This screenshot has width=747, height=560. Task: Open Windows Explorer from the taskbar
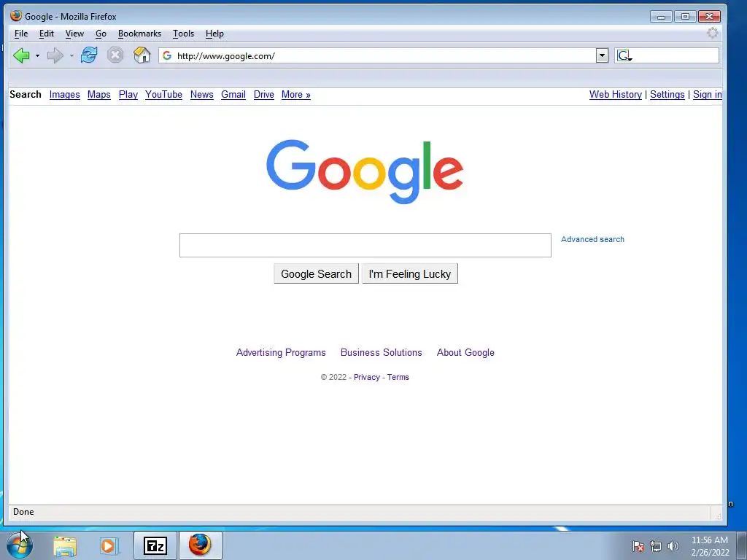[65, 545]
